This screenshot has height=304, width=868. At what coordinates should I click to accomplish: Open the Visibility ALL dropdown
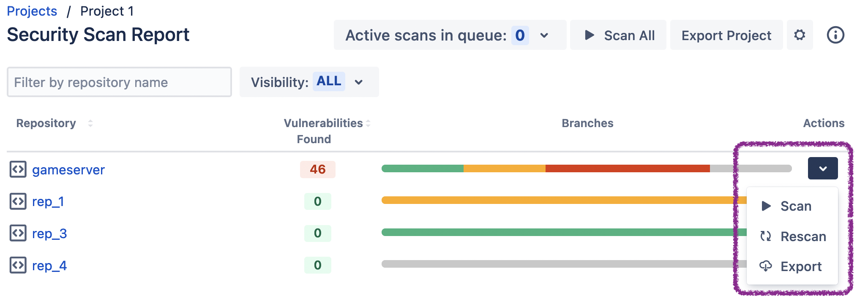[x=358, y=82]
